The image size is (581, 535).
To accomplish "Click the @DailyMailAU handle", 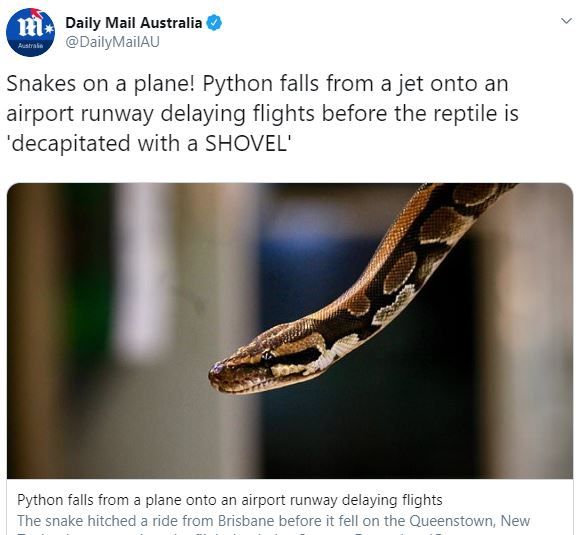I will 112,42.
